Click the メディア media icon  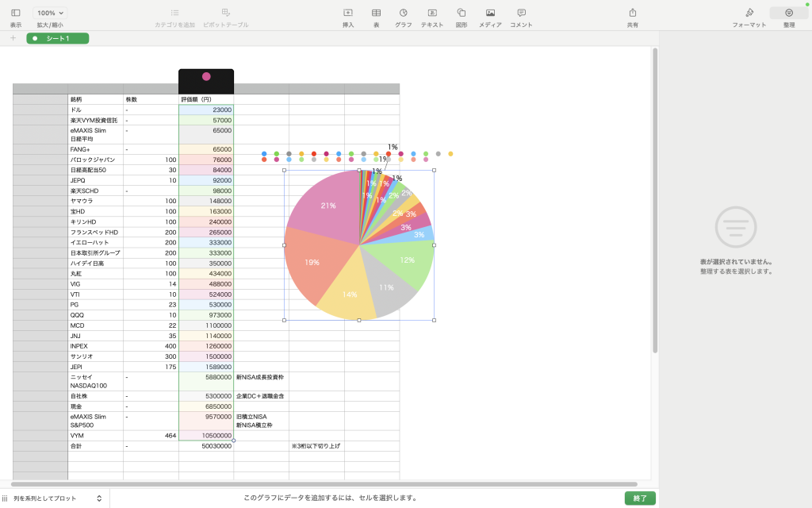point(490,13)
